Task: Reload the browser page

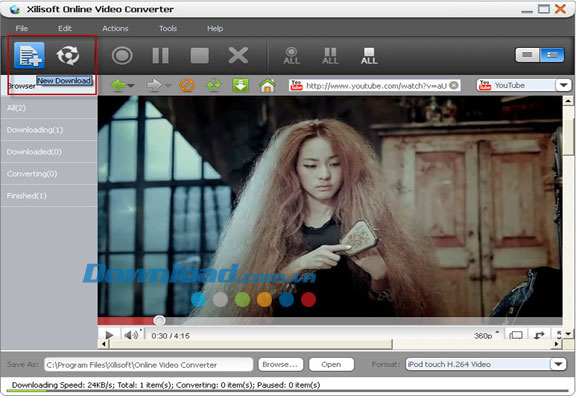Action: 214,86
